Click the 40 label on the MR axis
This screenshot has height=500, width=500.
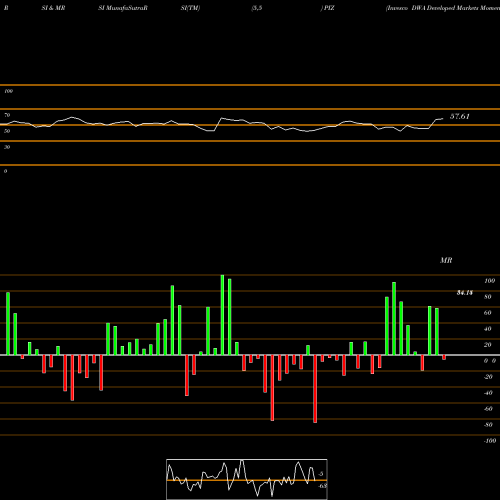click(x=487, y=329)
